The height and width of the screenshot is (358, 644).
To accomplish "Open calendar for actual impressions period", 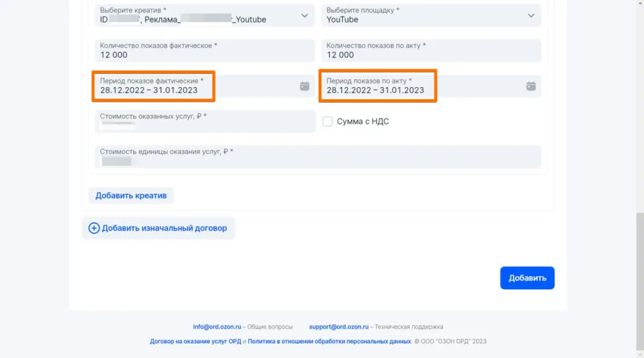I will click(x=305, y=86).
